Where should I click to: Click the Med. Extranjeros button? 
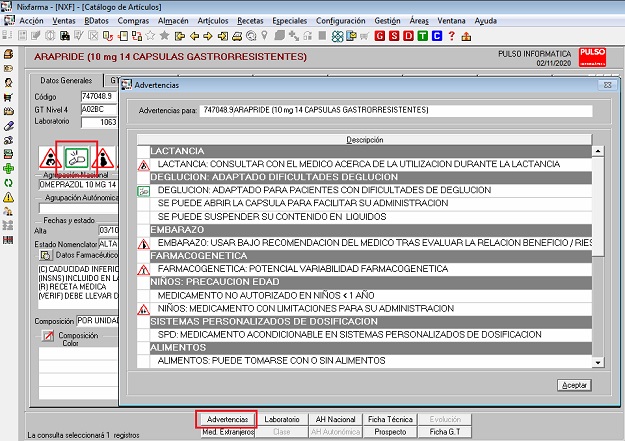(x=227, y=432)
